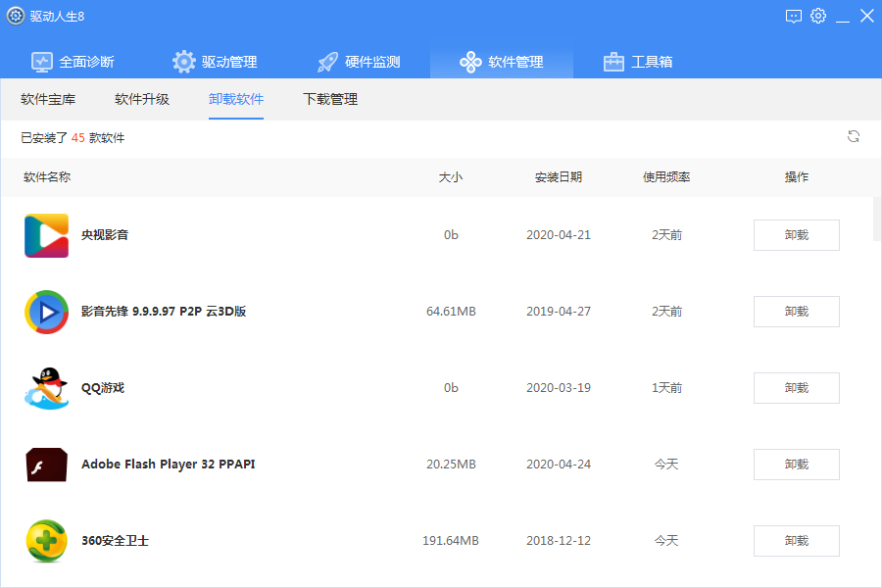Switch to the 软件升级 tab
Image resolution: width=882 pixels, height=588 pixels.
[x=140, y=99]
